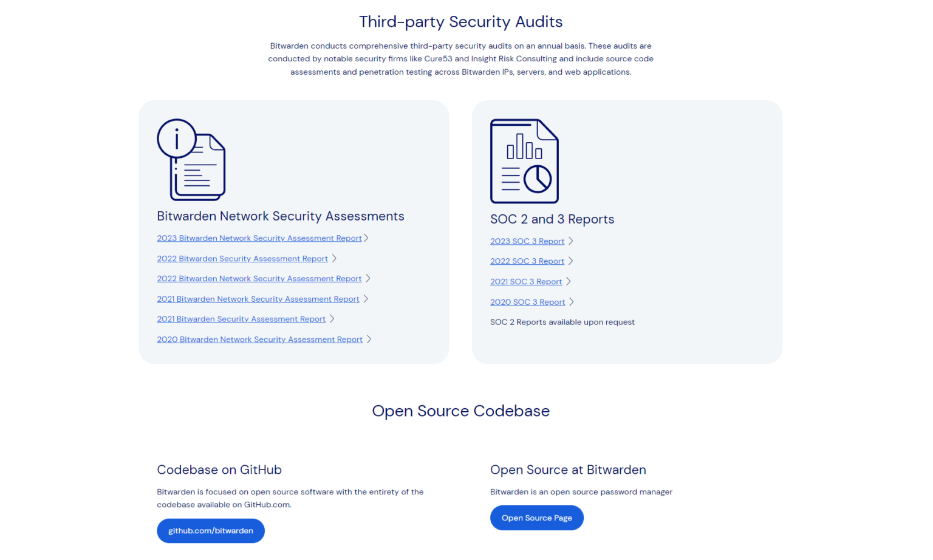Screen dimensions: 933x560
Task: Open the 2020 SOC 3 Report link
Action: 528,302
